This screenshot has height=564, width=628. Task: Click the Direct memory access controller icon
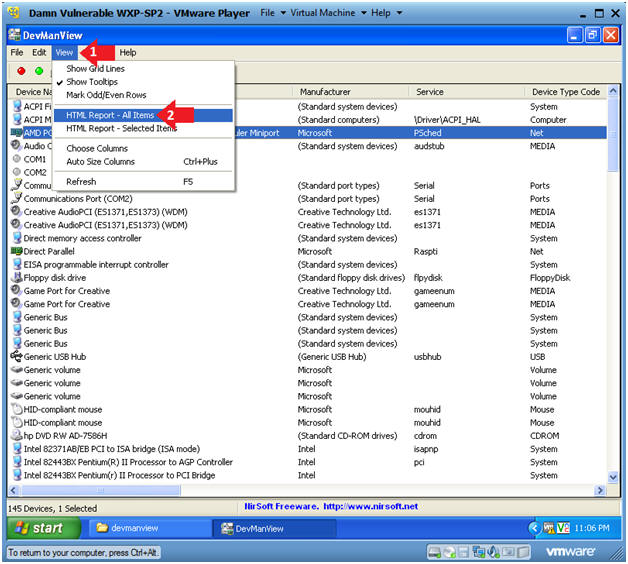point(17,238)
